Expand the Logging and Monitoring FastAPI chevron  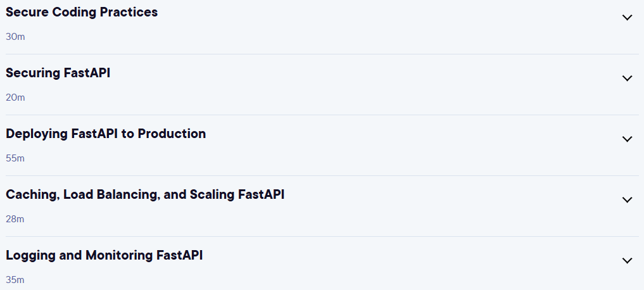pos(627,260)
